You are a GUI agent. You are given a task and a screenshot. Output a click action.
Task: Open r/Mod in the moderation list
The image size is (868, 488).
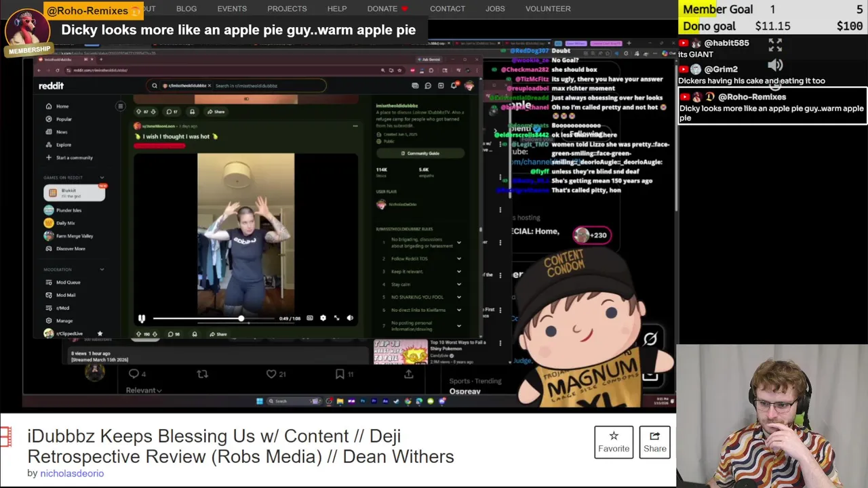click(57, 308)
